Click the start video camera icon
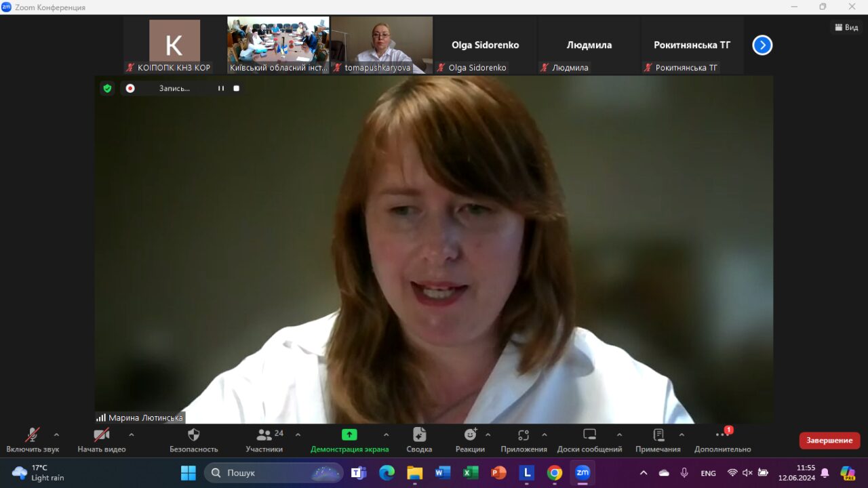 click(102, 435)
